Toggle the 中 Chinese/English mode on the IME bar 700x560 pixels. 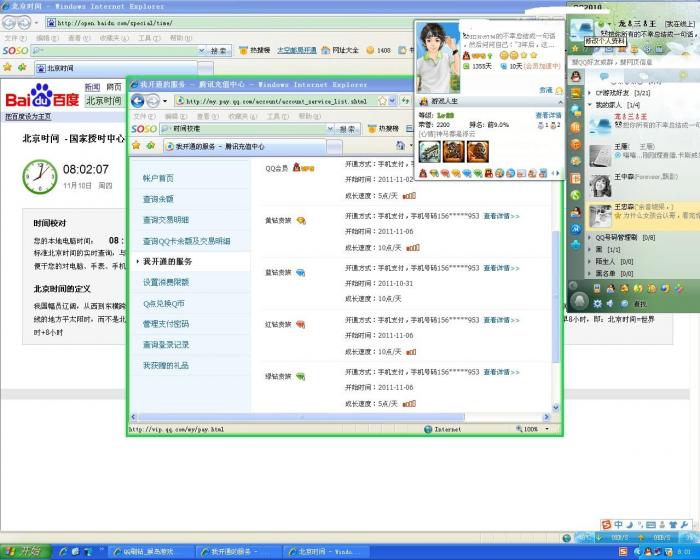point(618,525)
